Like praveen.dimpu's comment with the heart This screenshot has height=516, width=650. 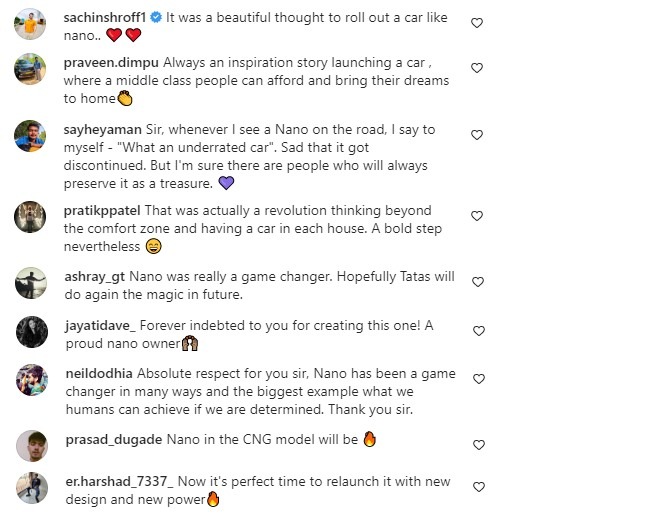point(477,68)
